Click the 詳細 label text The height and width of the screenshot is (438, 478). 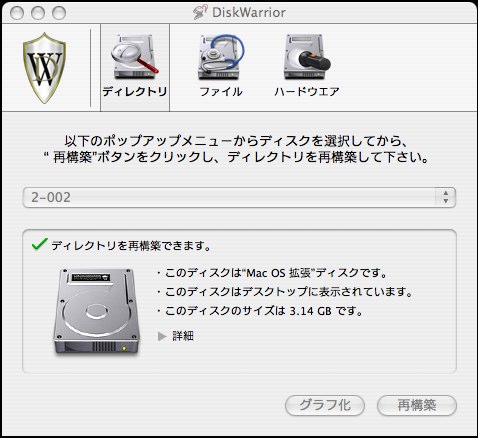tap(183, 336)
